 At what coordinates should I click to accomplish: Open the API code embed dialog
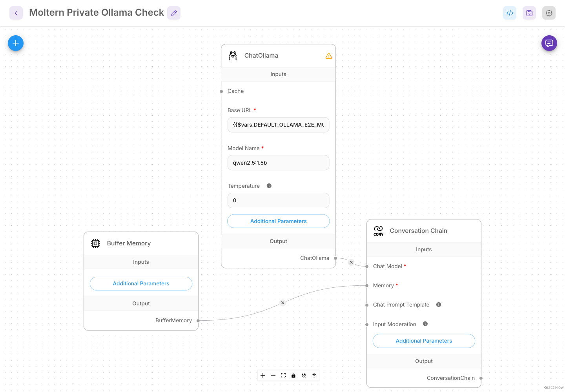click(510, 13)
